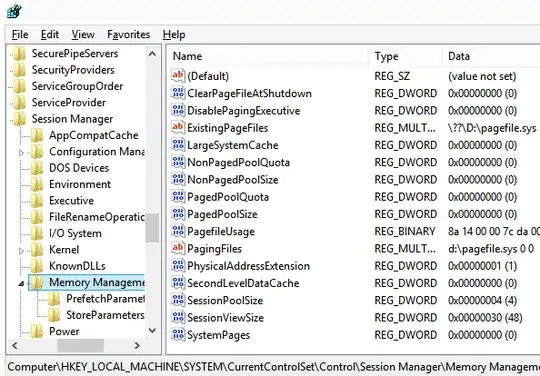Select the I/O System key
This screenshot has width=540, height=376.
pos(75,233)
